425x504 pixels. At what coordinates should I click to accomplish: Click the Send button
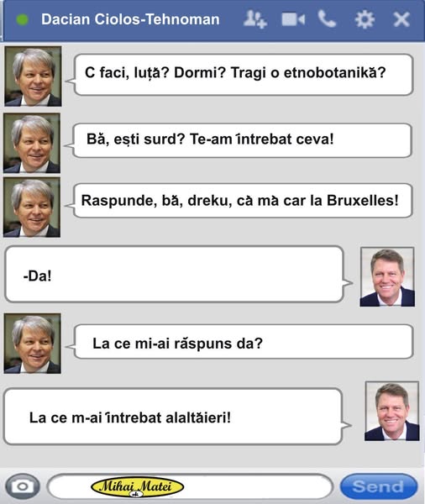tap(379, 486)
